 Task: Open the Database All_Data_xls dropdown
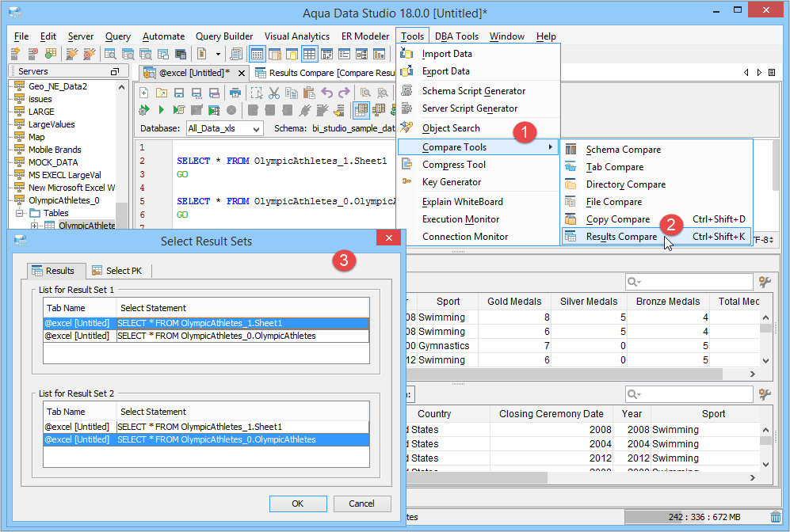(x=256, y=129)
